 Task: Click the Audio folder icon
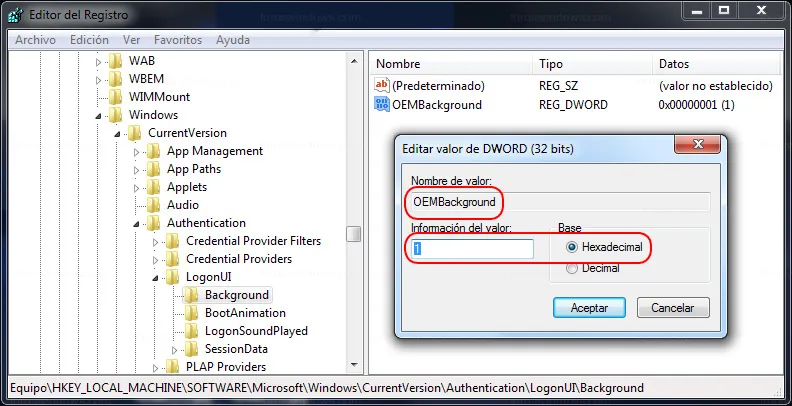click(x=154, y=205)
